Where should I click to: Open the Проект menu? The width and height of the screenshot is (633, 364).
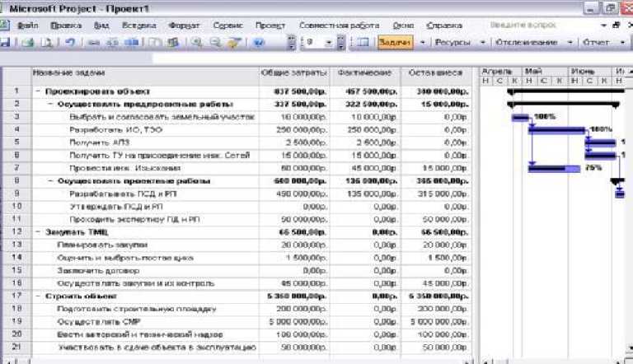(x=270, y=26)
